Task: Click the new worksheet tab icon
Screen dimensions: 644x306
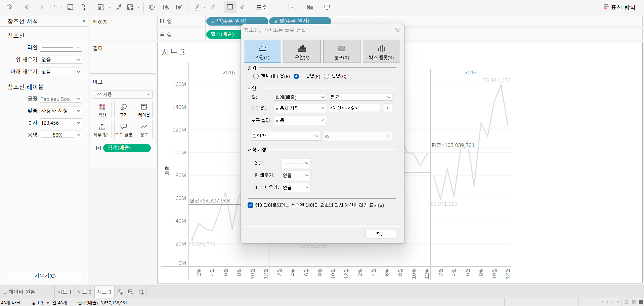Action: click(120, 292)
